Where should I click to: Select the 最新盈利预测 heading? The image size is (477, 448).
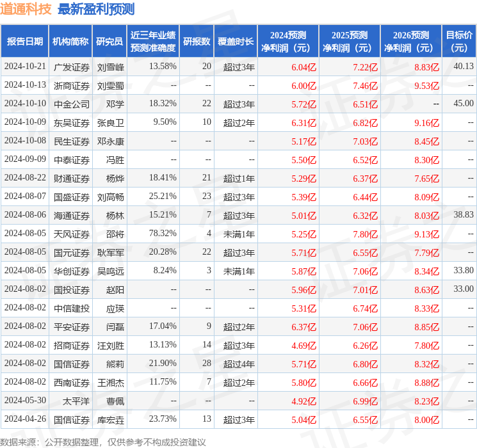coord(96,9)
